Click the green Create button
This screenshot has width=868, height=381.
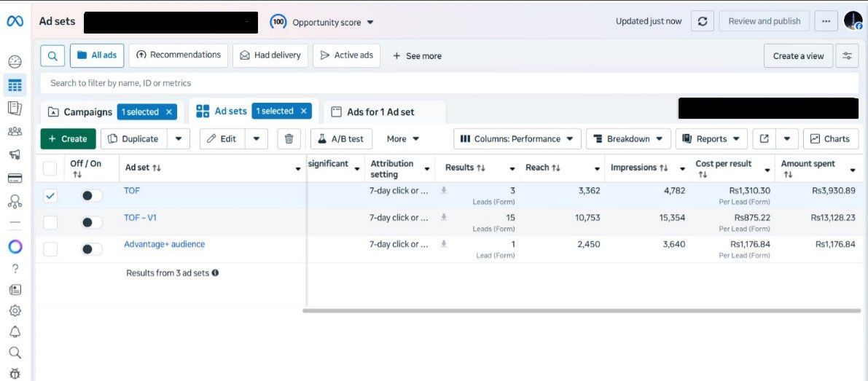point(68,138)
